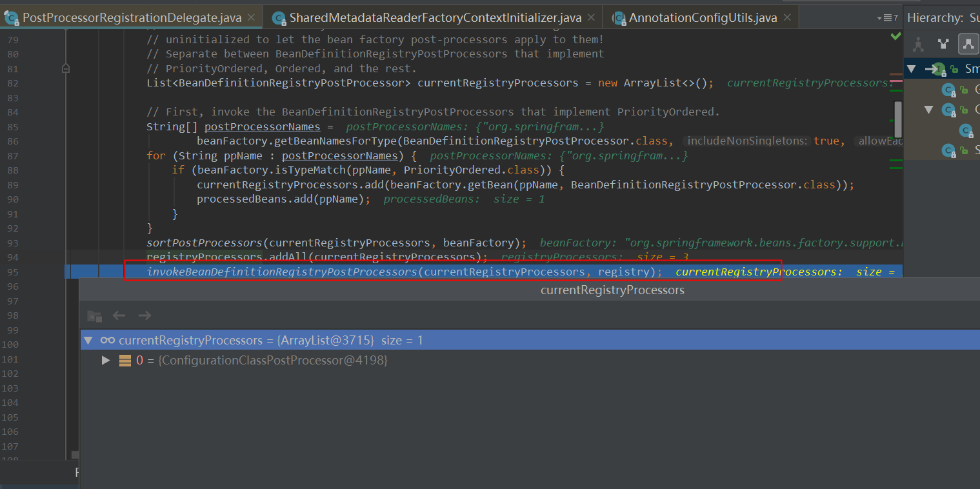The width and height of the screenshot is (980, 489).
Task: Select the 'Sm...' interface row in Hierarchy
Action: tap(942, 69)
